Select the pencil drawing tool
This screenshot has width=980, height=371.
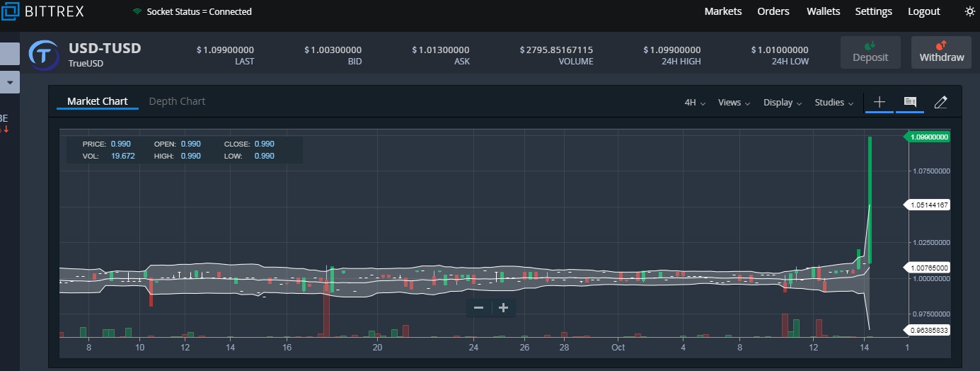(x=940, y=102)
